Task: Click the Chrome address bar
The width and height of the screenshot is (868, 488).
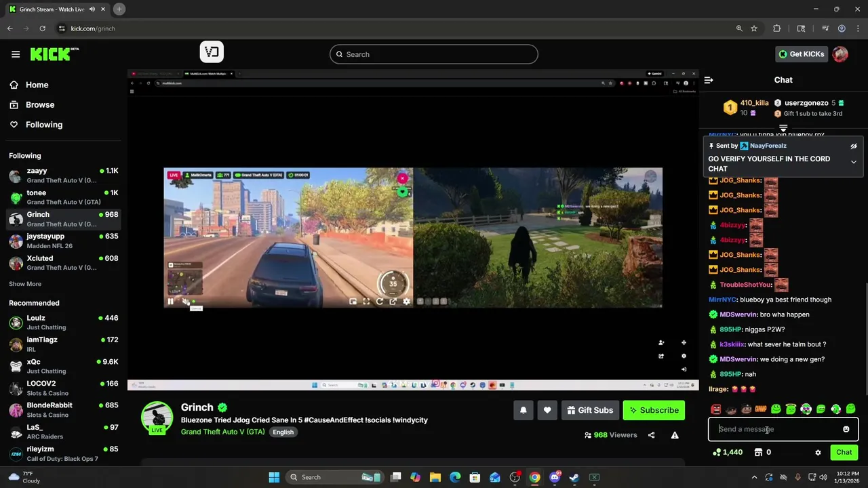Action: [x=393, y=28]
